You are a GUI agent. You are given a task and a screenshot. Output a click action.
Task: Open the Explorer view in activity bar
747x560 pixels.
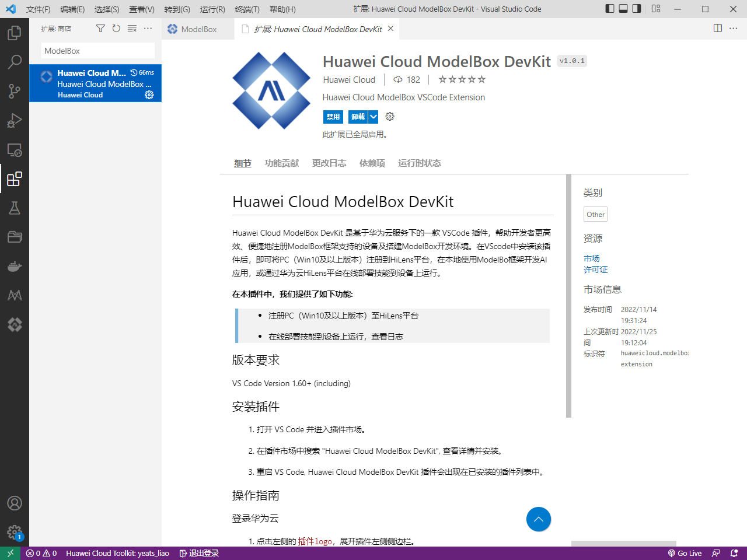point(15,33)
